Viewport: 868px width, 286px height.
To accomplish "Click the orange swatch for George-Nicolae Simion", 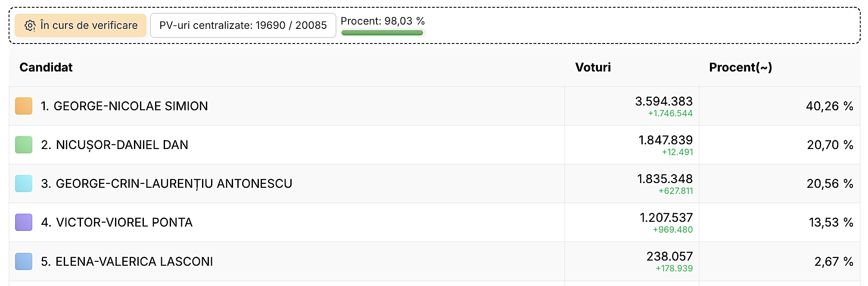I will point(24,106).
